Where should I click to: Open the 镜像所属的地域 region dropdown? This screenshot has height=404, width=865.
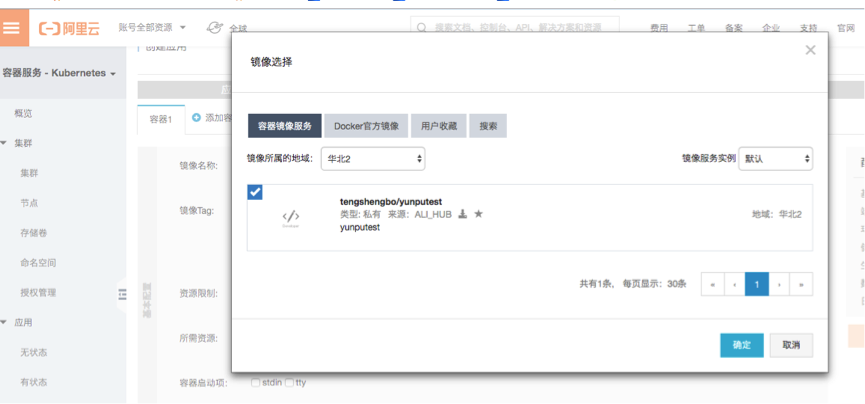pos(373,158)
